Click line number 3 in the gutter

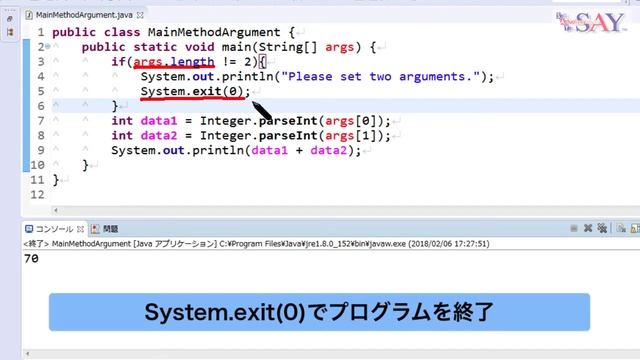click(40, 62)
